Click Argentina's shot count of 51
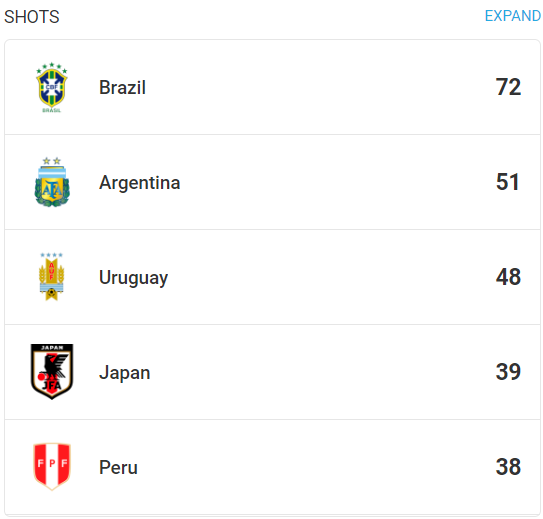Image resolution: width=543 pixels, height=519 pixels. [x=507, y=182]
